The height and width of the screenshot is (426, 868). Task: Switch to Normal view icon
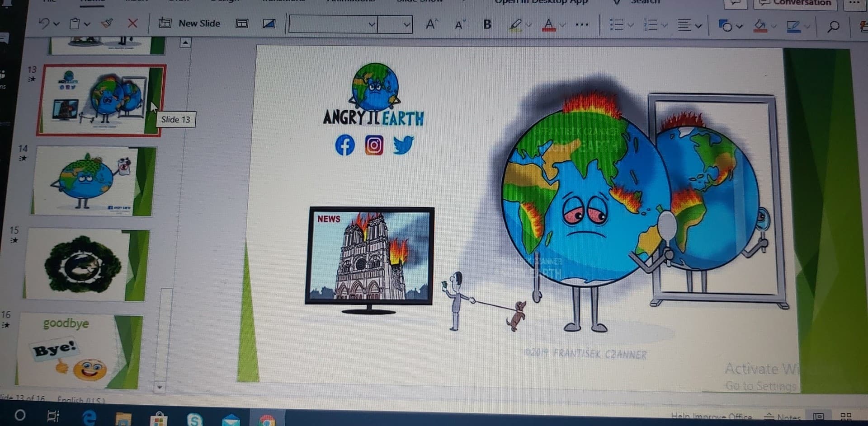click(818, 417)
